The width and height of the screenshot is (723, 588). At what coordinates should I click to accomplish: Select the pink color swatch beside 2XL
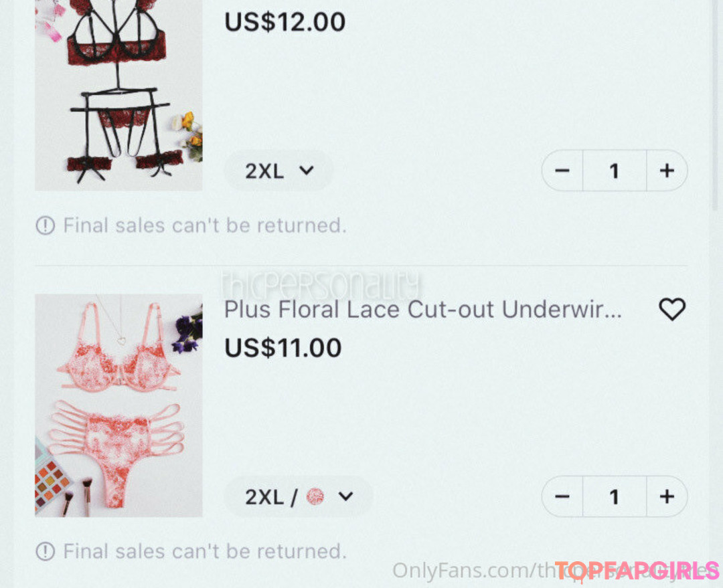coord(315,497)
